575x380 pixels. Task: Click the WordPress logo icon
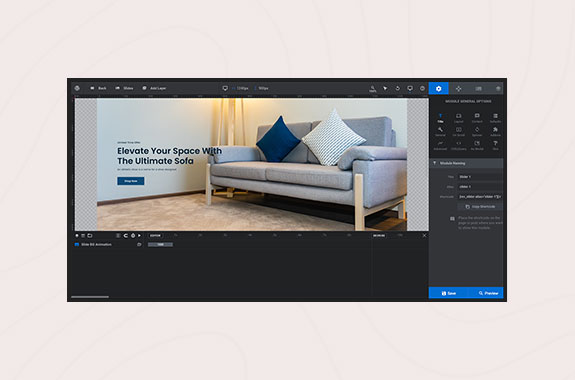pyautogui.click(x=77, y=88)
